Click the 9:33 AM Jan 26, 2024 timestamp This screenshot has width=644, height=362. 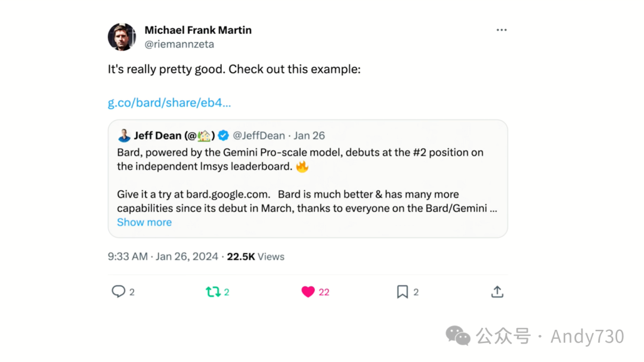coord(163,256)
